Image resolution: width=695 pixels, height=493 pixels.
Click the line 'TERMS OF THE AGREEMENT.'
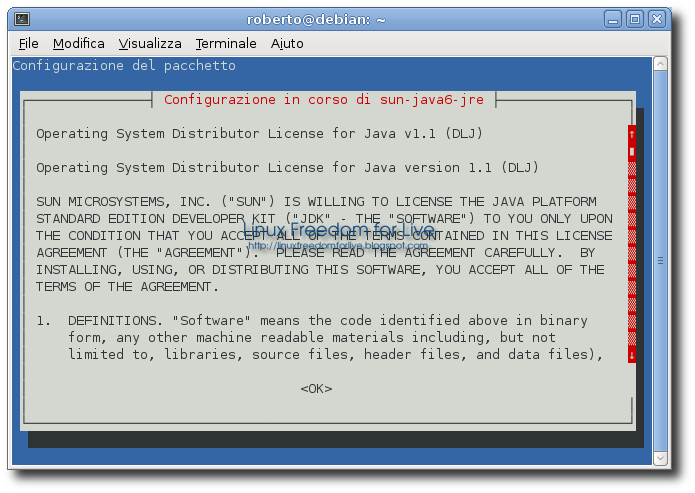(128, 287)
